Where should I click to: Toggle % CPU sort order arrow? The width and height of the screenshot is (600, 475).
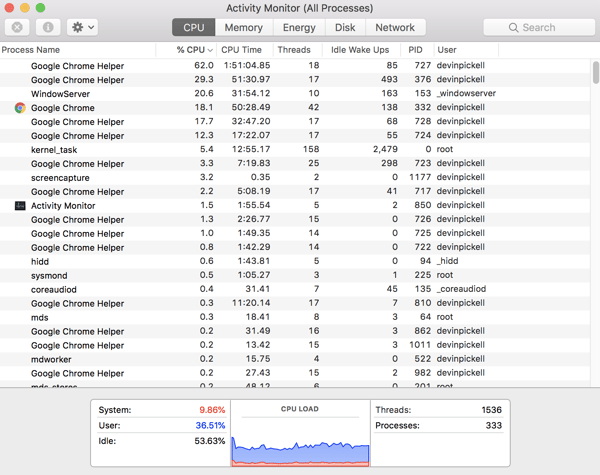210,50
